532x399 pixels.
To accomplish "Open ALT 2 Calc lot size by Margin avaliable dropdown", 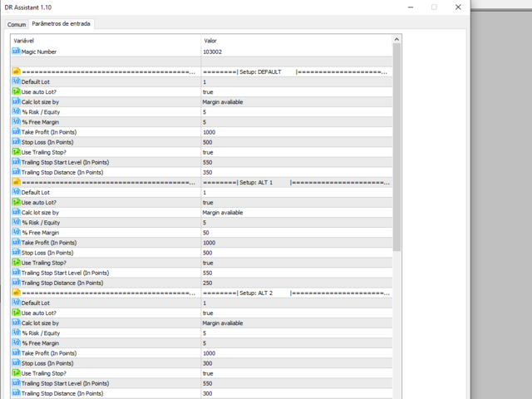I will tap(297, 323).
